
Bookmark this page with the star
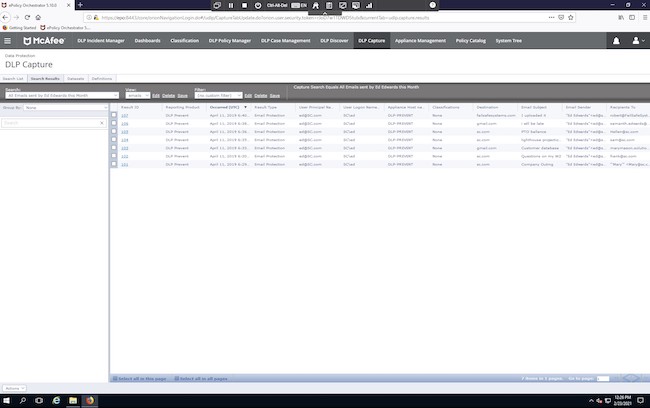(570, 17)
